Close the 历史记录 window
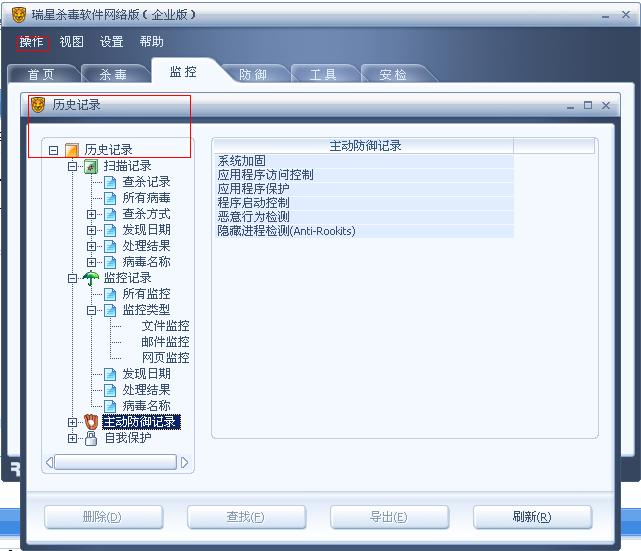The width and height of the screenshot is (641, 551). tap(606, 105)
